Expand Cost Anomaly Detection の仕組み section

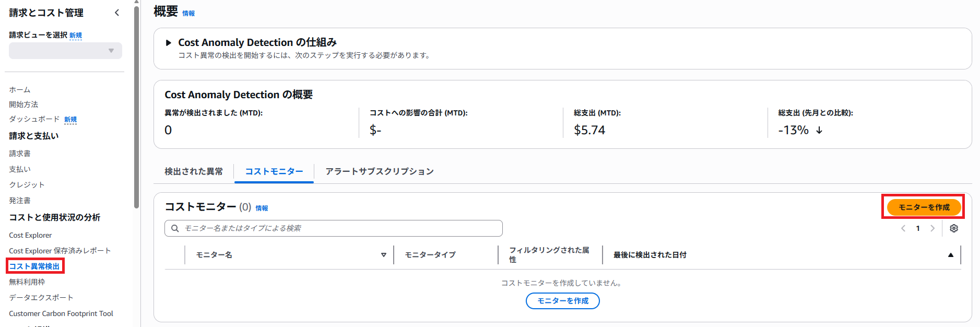(169, 43)
